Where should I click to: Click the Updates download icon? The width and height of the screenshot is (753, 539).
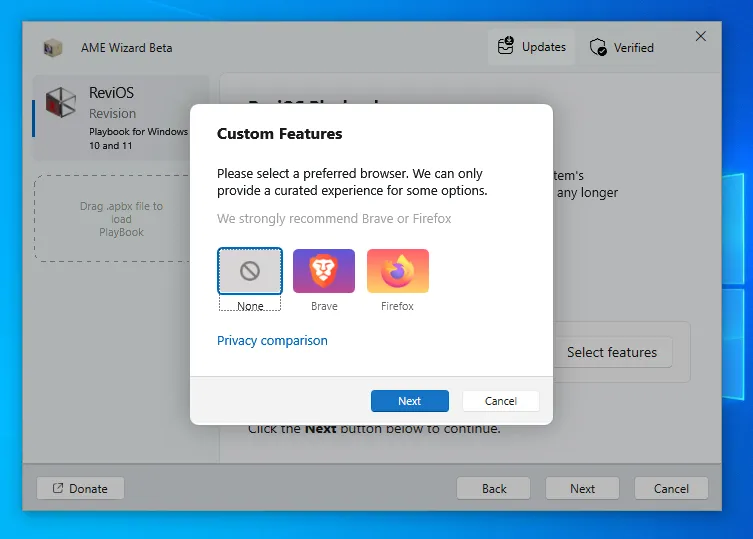[x=505, y=46]
